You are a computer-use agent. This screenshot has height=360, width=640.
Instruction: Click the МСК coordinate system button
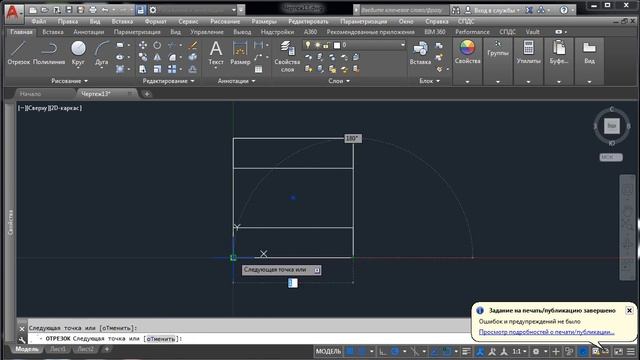coord(611,157)
